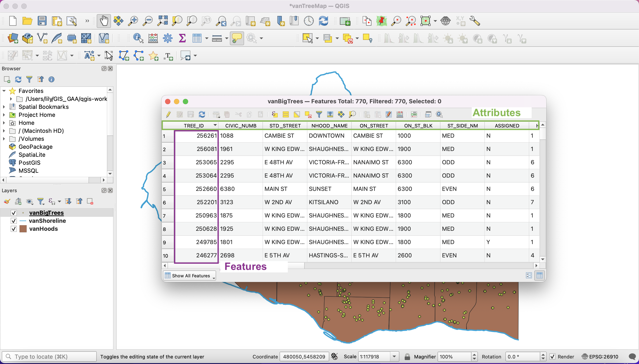This screenshot has height=364, width=639.
Task: Sort by the NHOOD_NAME column header
Action: tap(329, 125)
